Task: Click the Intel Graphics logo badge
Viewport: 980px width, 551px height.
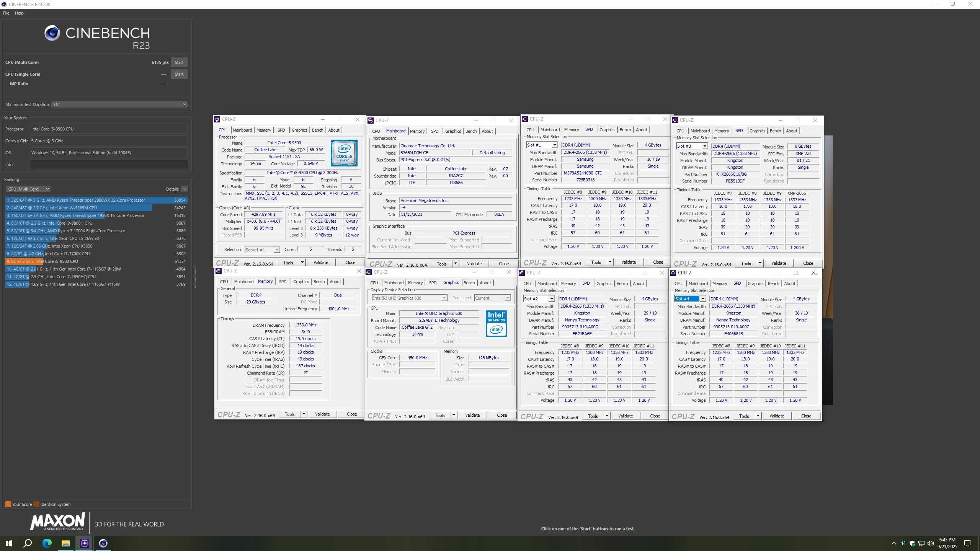Action: coord(496,324)
